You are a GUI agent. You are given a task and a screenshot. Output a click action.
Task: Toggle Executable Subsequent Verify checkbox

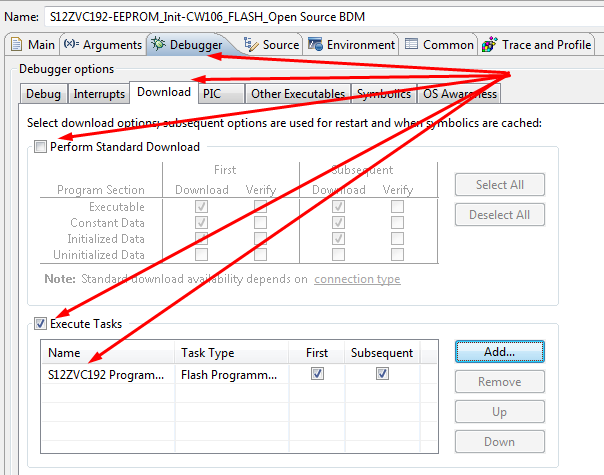397,206
